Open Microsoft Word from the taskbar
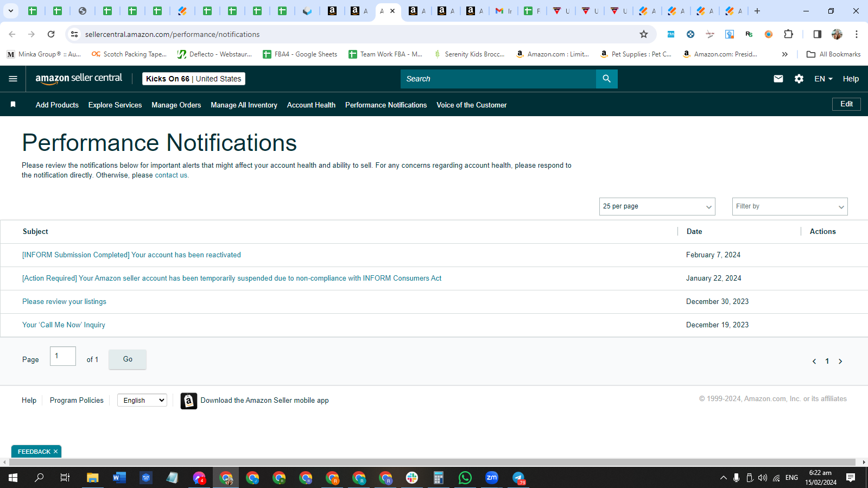868x488 pixels. 119,478
